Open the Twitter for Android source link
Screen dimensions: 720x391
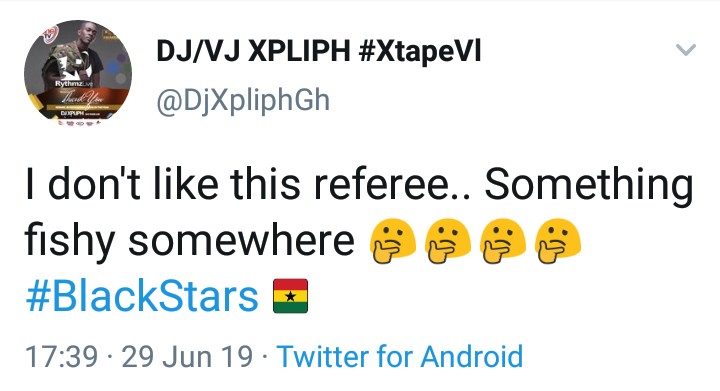pyautogui.click(x=399, y=357)
